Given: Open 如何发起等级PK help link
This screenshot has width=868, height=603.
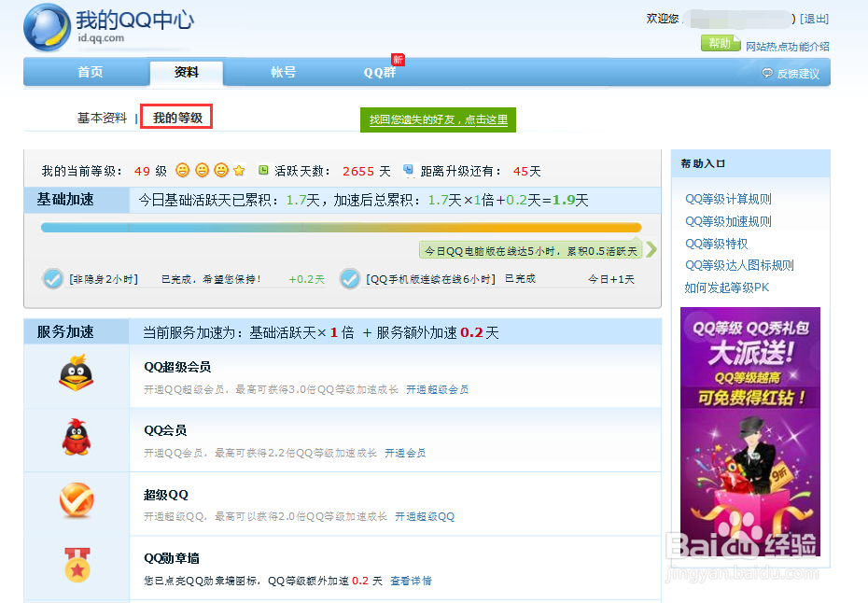Looking at the screenshot, I should pos(727,287).
